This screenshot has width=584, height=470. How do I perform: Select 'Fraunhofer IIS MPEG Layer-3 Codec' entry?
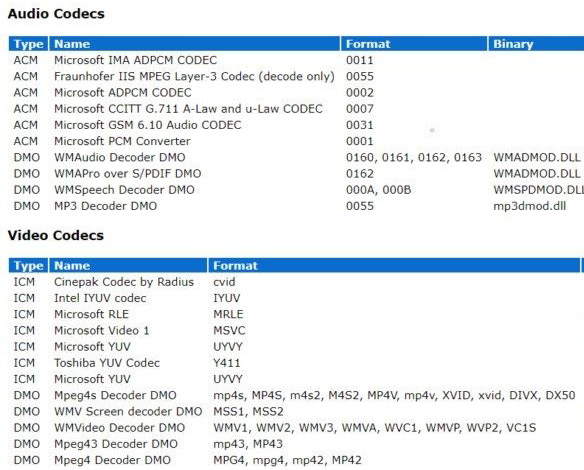tap(194, 76)
